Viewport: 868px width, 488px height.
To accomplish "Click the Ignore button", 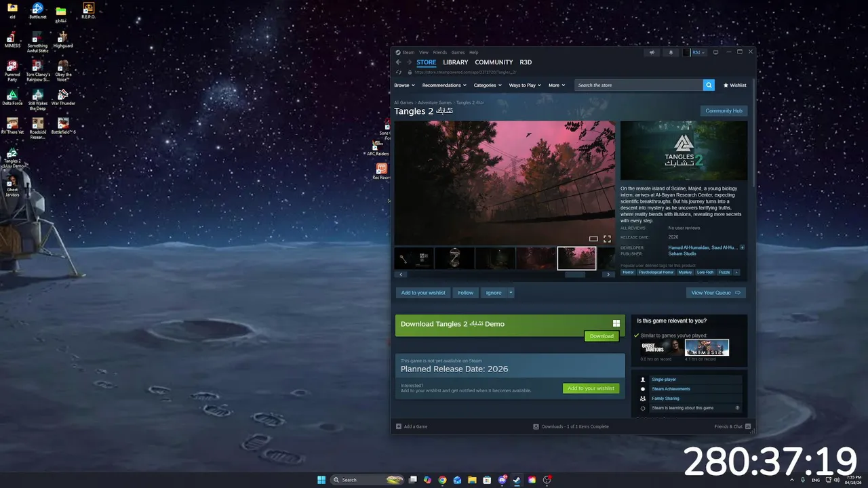I will pyautogui.click(x=494, y=293).
